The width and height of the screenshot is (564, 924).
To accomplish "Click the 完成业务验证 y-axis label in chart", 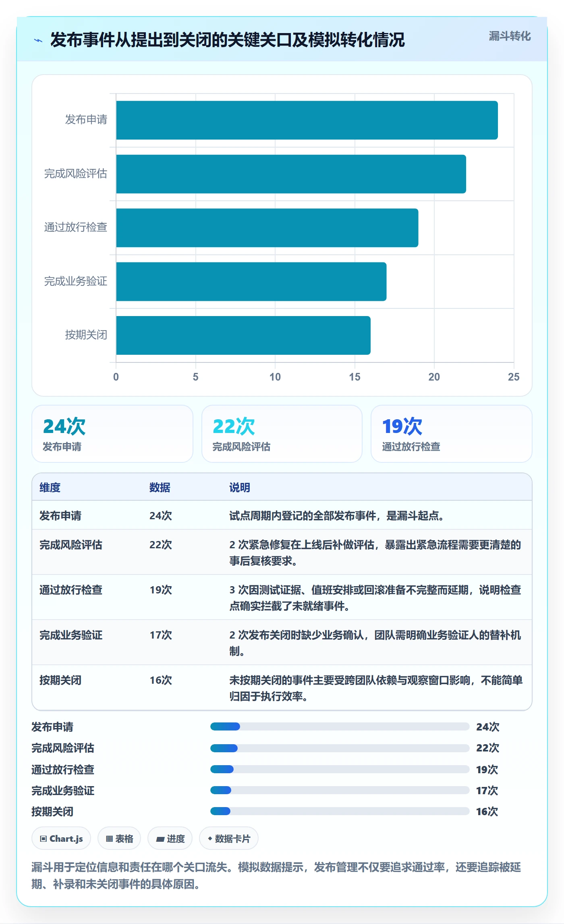I will pyautogui.click(x=76, y=281).
